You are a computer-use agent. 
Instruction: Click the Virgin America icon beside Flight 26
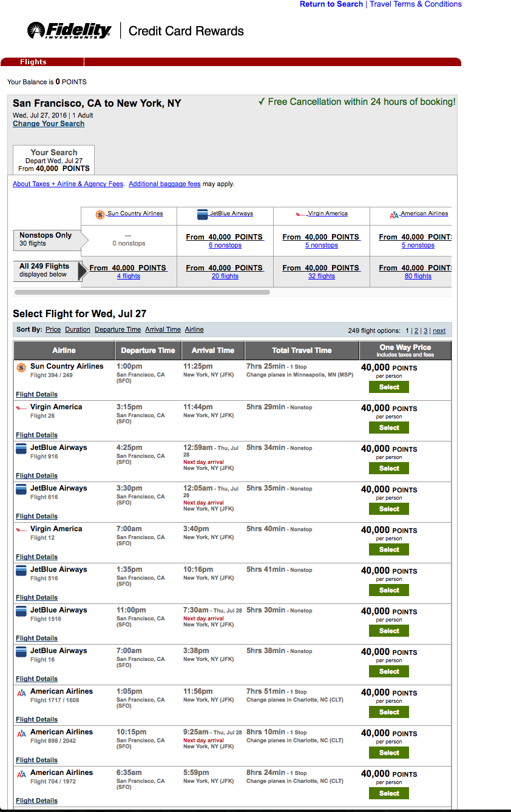pos(21,408)
